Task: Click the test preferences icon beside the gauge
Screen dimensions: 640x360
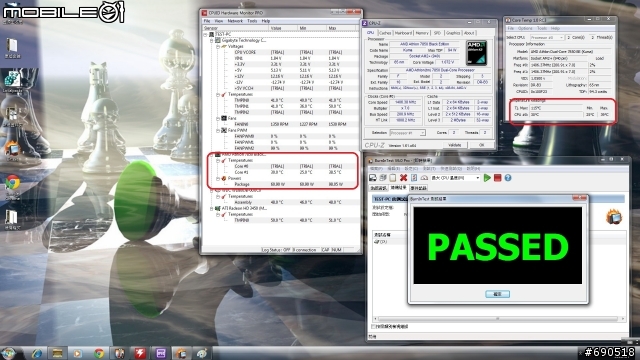Action: [414, 178]
